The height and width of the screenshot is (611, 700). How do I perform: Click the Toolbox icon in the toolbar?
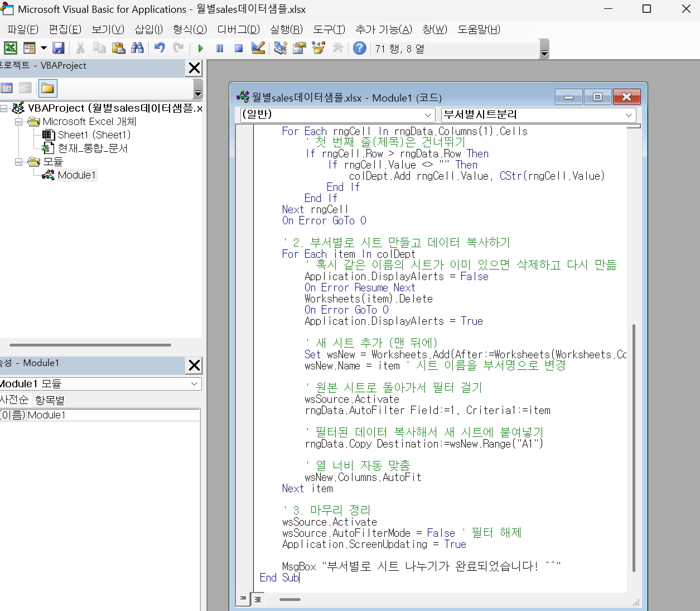[x=337, y=48]
